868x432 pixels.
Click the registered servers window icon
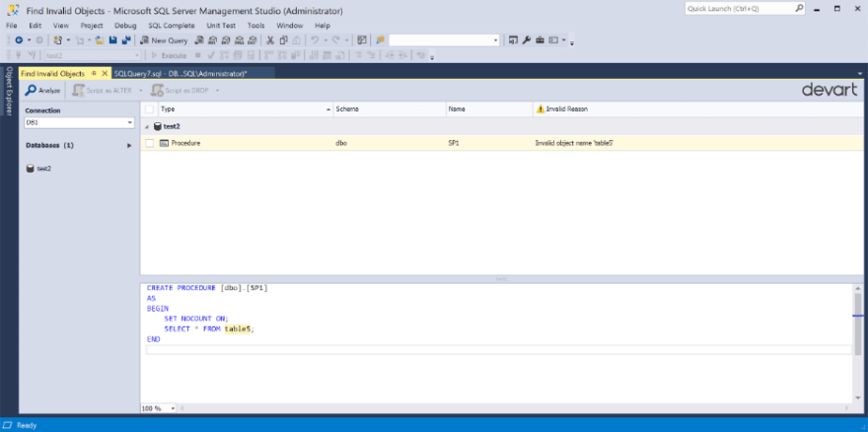click(513, 40)
